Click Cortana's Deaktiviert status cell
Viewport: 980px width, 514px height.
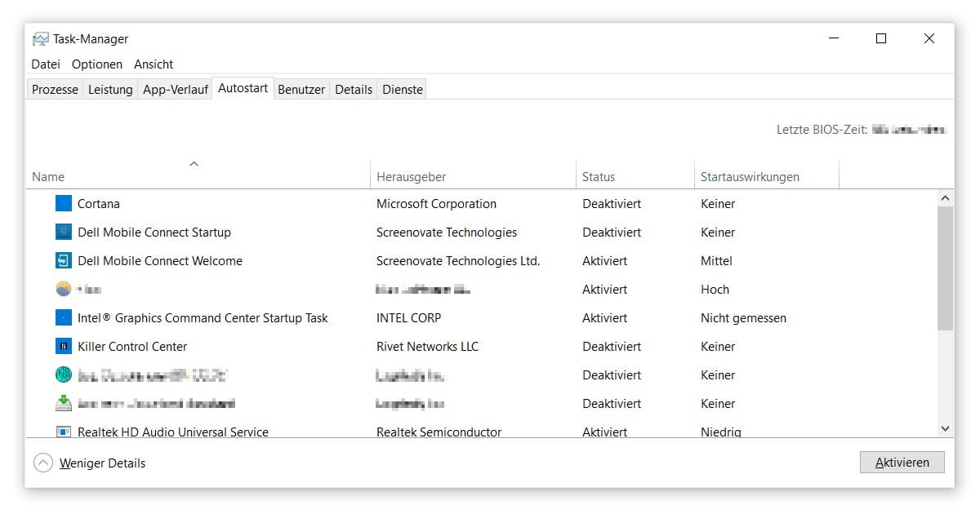pos(612,203)
